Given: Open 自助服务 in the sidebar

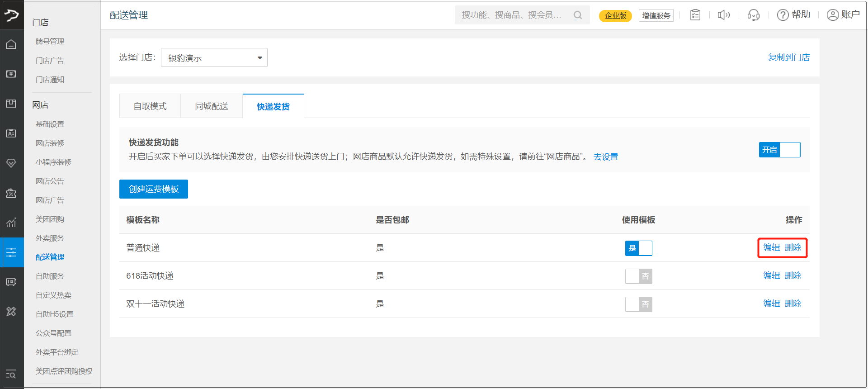Looking at the screenshot, I should click(50, 276).
